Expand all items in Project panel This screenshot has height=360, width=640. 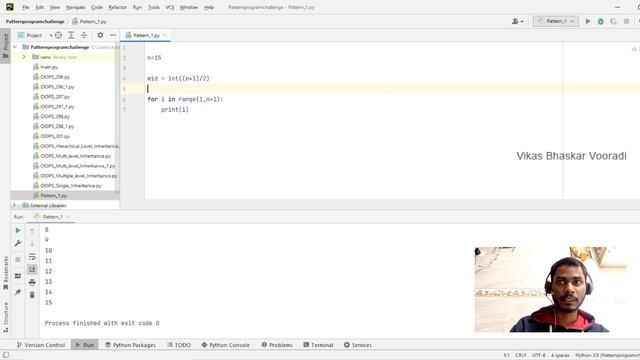[x=71, y=36]
